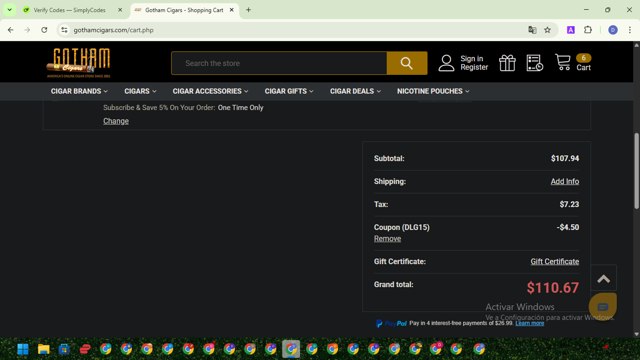This screenshot has width=640, height=360.
Task: Open the order list clock icon
Action: [x=534, y=63]
